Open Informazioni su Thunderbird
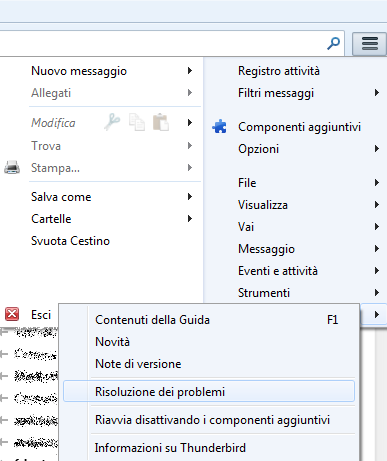The image size is (387, 461). tap(170, 447)
